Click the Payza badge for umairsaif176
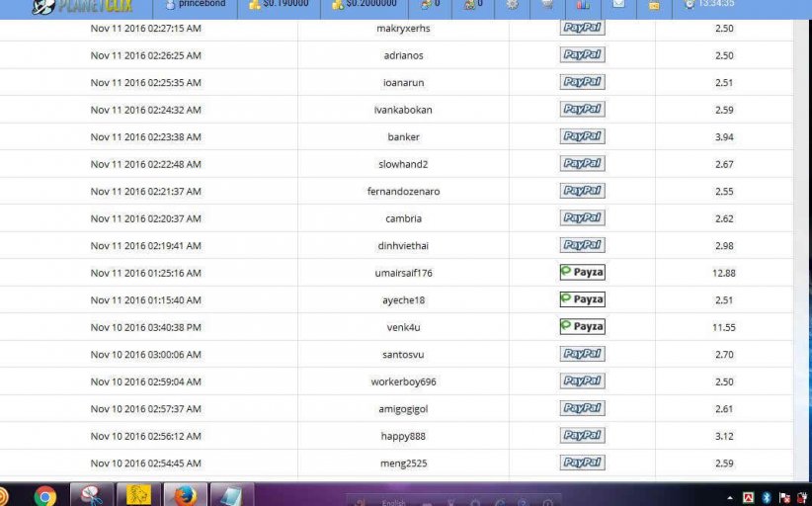 pos(582,272)
